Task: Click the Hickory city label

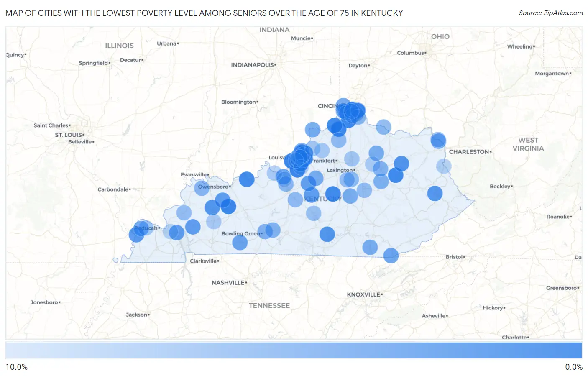Action: tap(493, 308)
